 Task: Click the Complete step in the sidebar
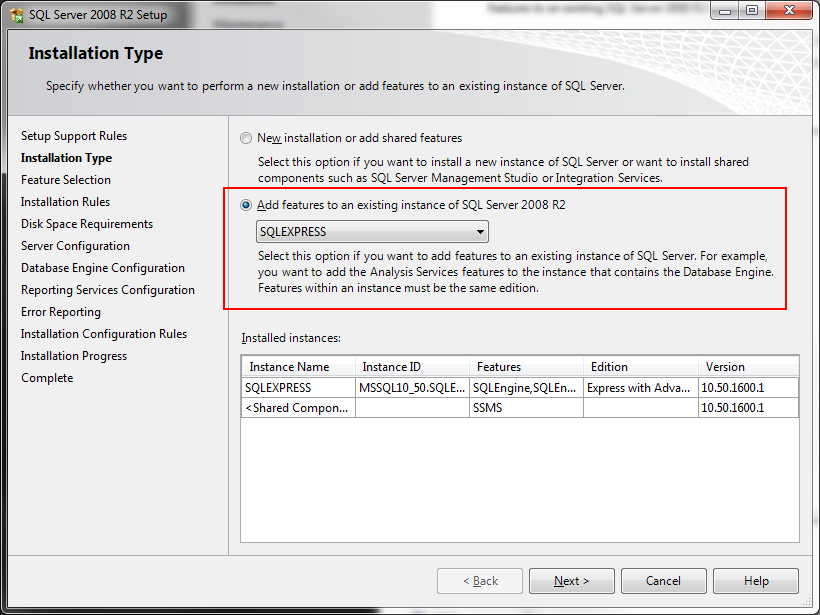[47, 378]
